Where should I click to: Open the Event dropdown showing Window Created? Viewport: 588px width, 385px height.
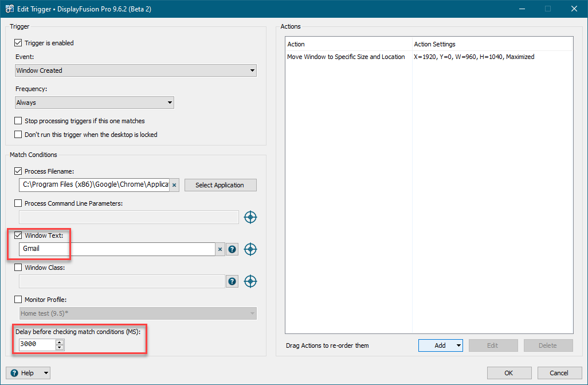tap(136, 70)
